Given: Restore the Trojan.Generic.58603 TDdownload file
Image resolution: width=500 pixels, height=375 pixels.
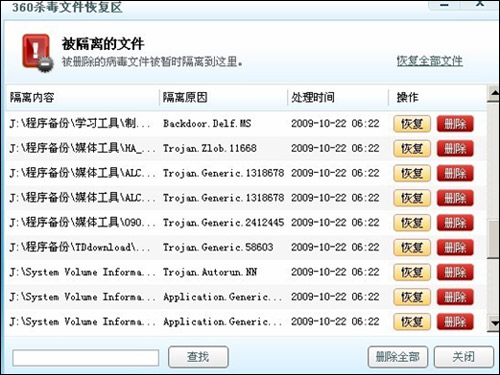Looking at the screenshot, I should pyautogui.click(x=412, y=247).
